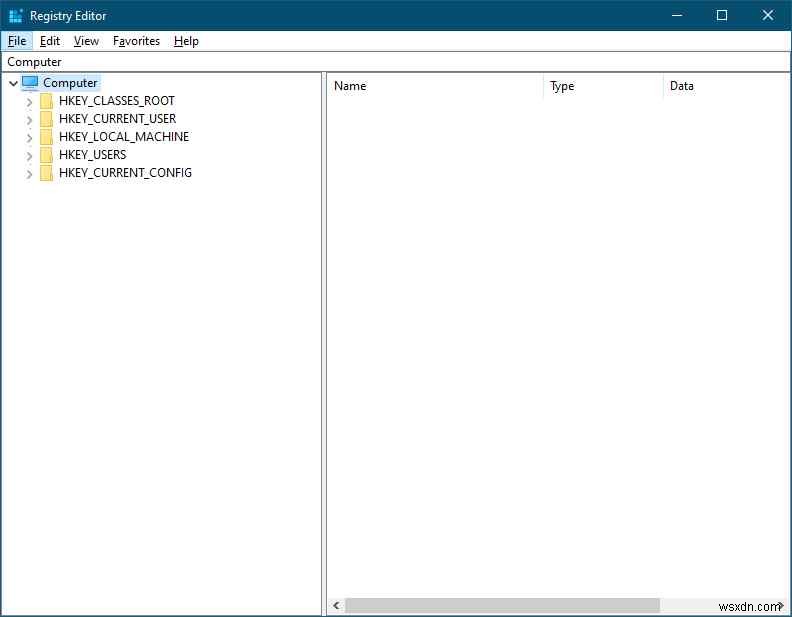Click the Data column header
The height and width of the screenshot is (617, 792).
(726, 86)
